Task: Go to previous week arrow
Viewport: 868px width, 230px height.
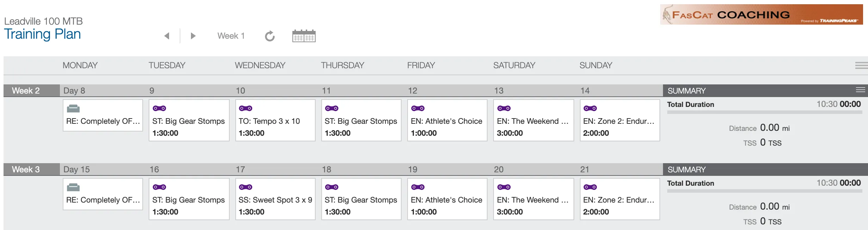Action: tap(167, 36)
